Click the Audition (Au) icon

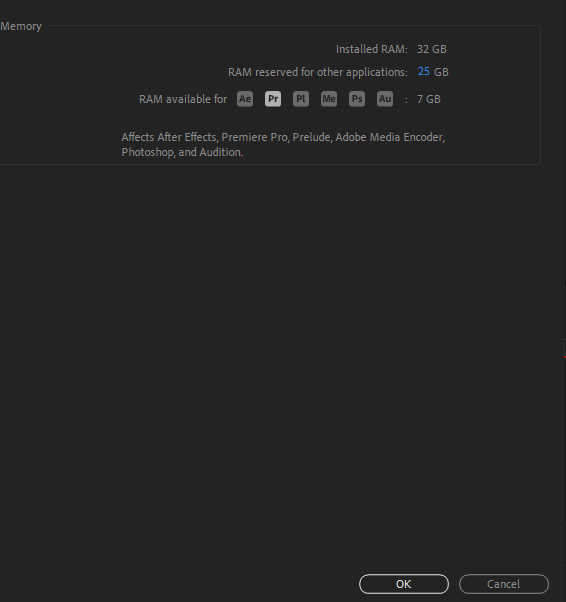(x=385, y=99)
